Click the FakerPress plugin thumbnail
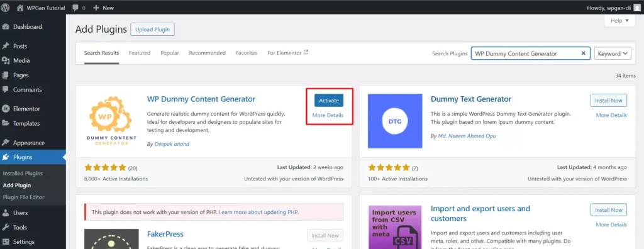The width and height of the screenshot is (644, 249). [111, 239]
